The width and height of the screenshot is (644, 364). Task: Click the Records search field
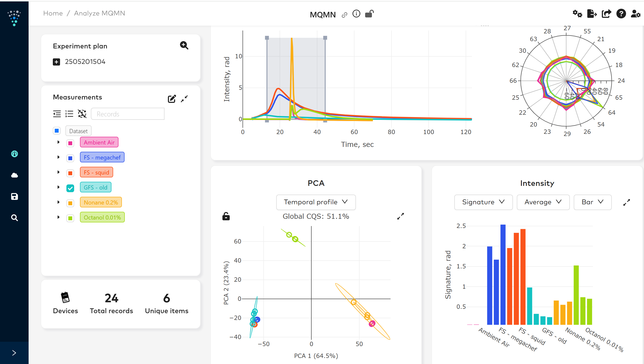coord(128,114)
